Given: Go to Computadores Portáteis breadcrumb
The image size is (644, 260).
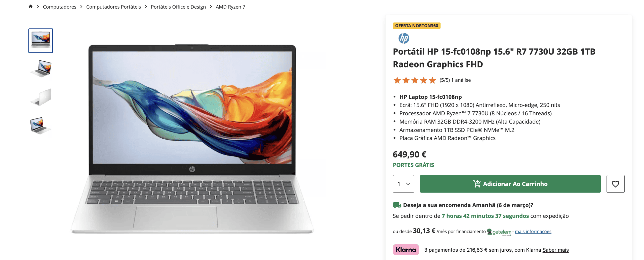Looking at the screenshot, I should 113,7.
